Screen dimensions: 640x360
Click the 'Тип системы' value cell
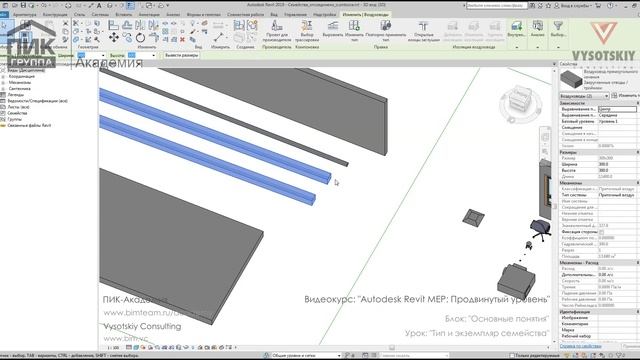tap(618, 195)
